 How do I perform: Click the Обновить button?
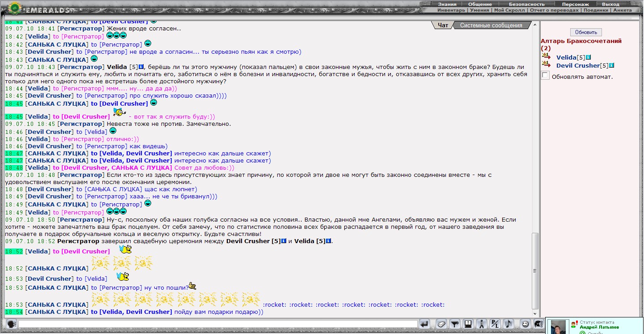click(x=586, y=32)
